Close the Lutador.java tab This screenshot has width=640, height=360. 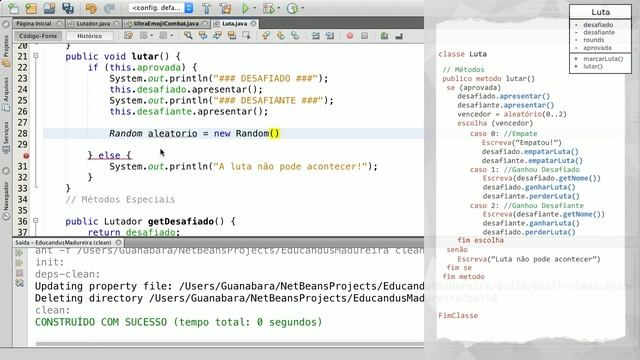pos(116,24)
